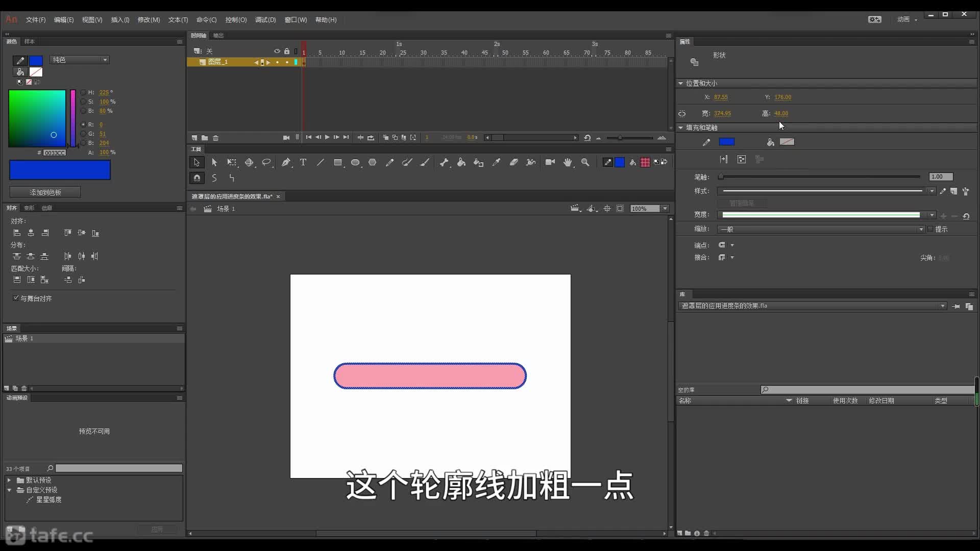Screen dimensions: 980x551
Task: Collapse the 位置和大小 section
Action: (x=681, y=83)
